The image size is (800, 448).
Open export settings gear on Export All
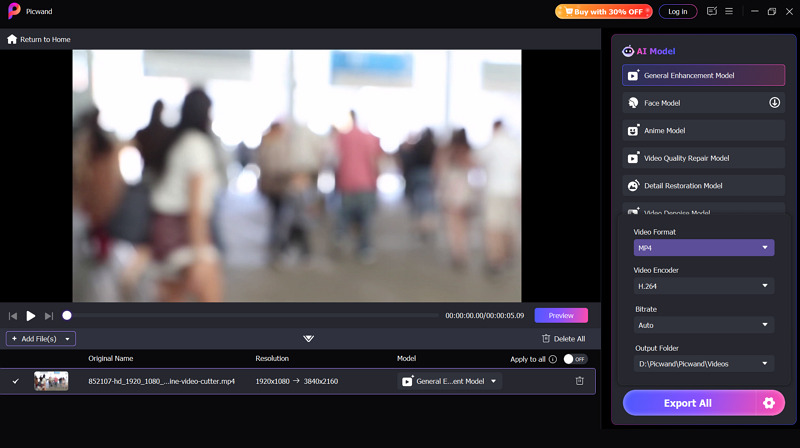point(768,403)
